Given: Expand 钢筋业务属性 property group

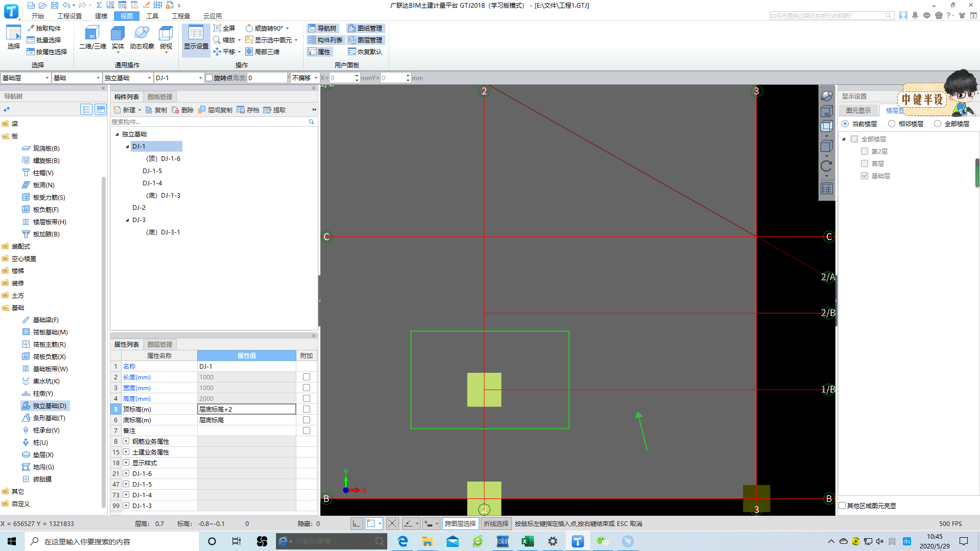Looking at the screenshot, I should (126, 441).
